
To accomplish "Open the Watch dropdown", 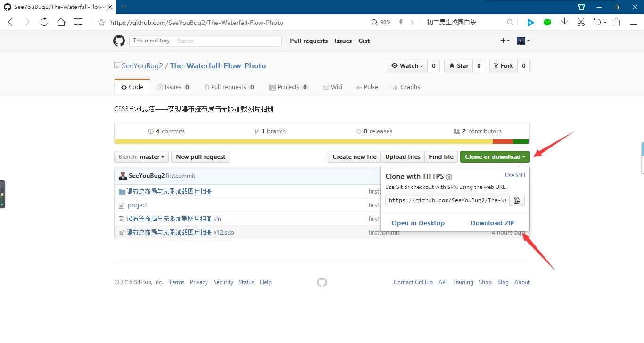I will point(407,66).
